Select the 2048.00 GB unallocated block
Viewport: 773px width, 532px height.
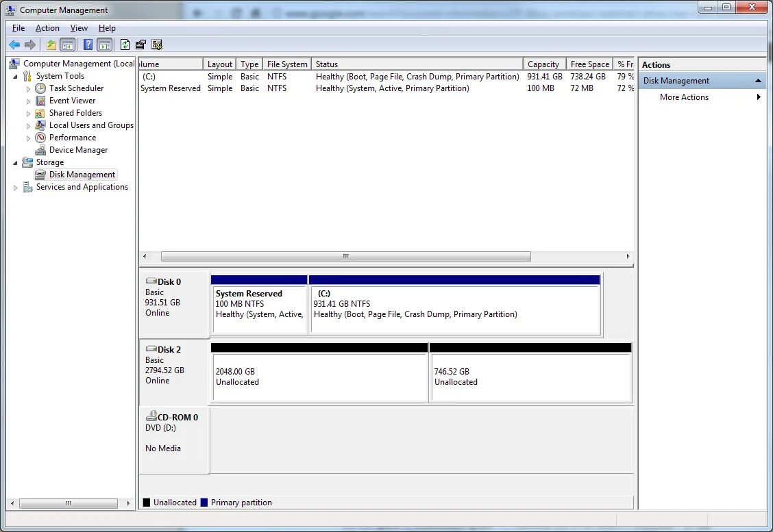click(319, 373)
